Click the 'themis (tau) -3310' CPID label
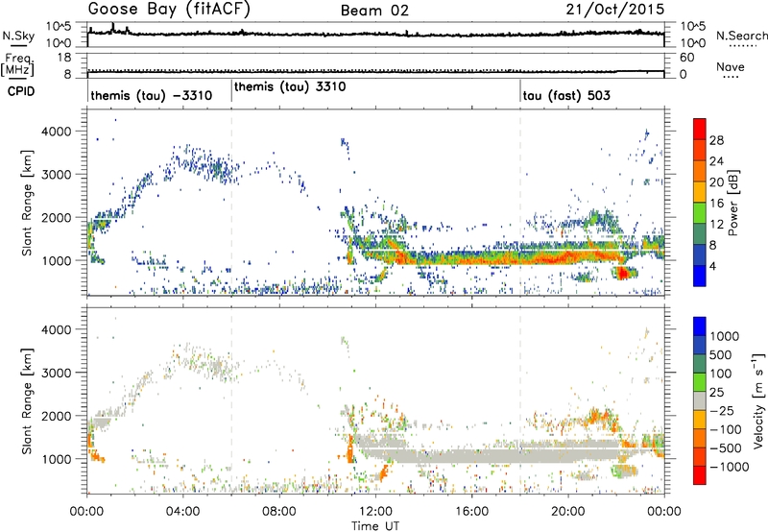The image size is (768, 532). 152,95
